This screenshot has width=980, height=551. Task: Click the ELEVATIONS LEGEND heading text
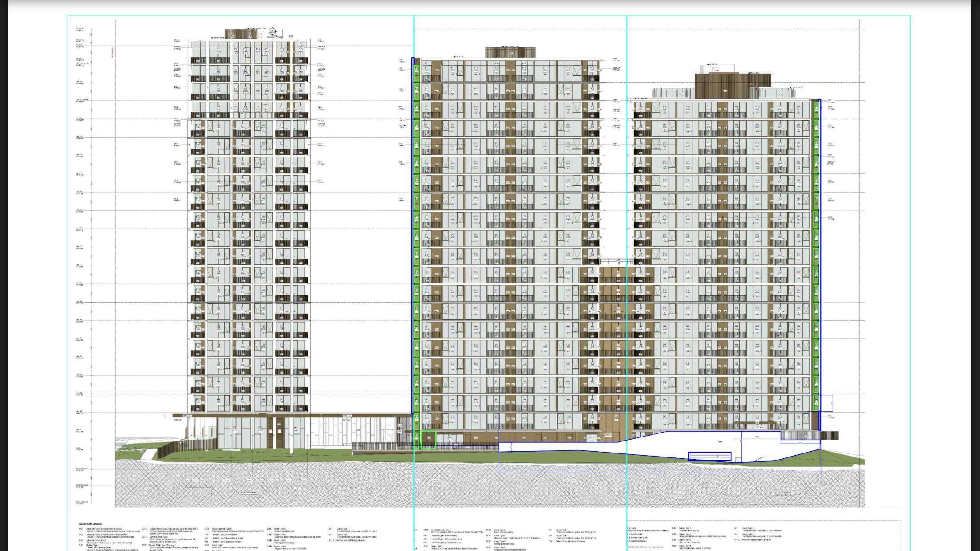point(90,524)
